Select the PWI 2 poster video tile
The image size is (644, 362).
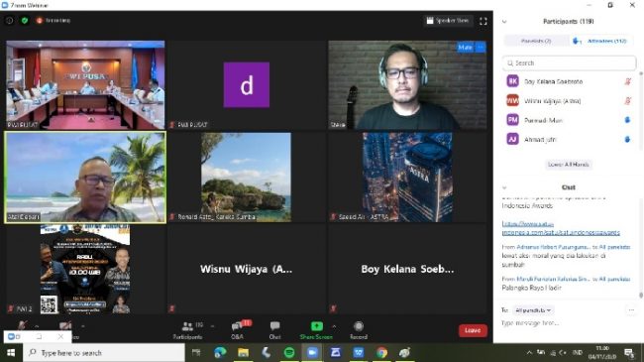[x=85, y=270]
